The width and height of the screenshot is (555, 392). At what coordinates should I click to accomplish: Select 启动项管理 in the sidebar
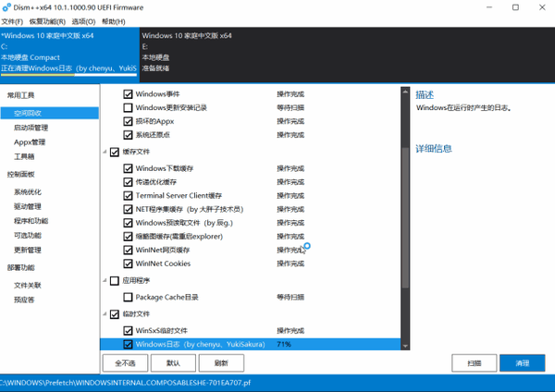point(31,128)
